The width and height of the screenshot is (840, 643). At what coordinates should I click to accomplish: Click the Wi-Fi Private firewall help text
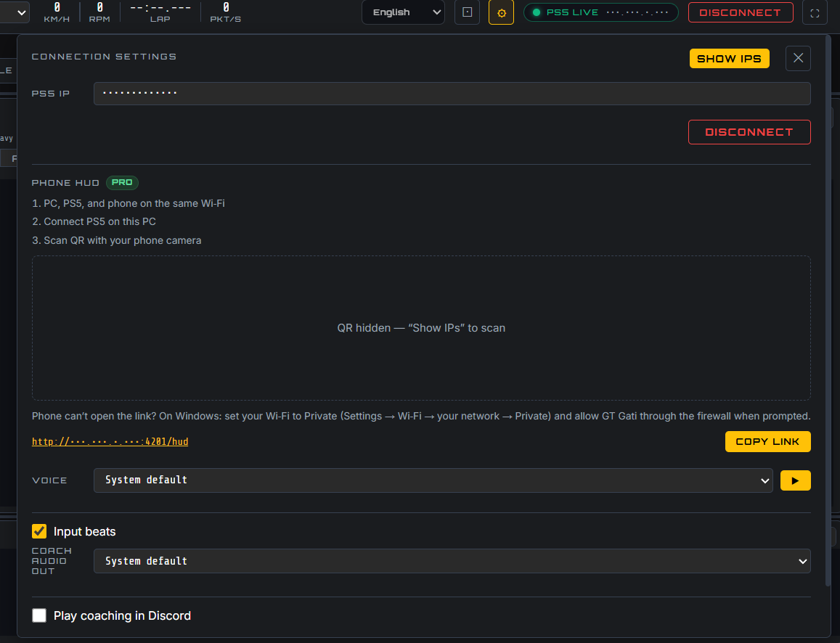(x=421, y=416)
